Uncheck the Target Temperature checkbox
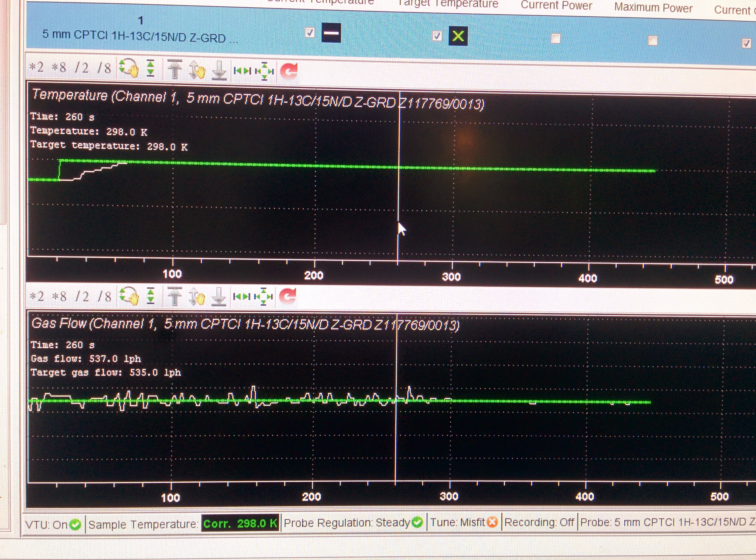The height and width of the screenshot is (560, 756). 437,36
